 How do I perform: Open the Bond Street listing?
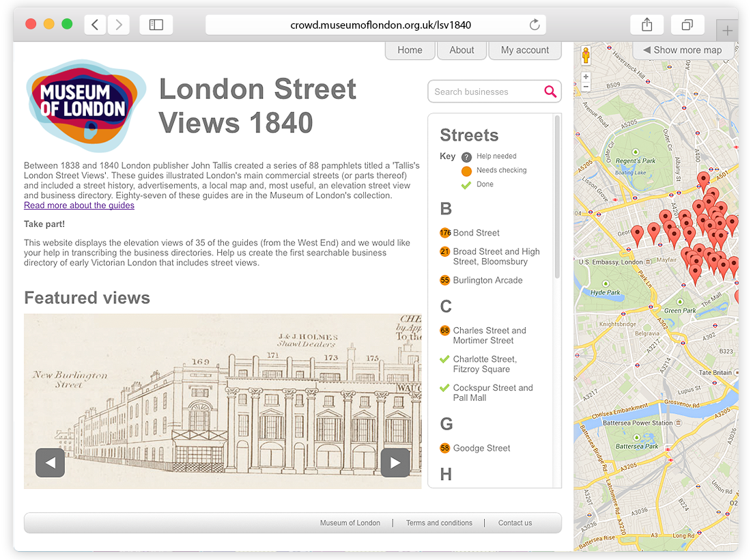(x=476, y=233)
